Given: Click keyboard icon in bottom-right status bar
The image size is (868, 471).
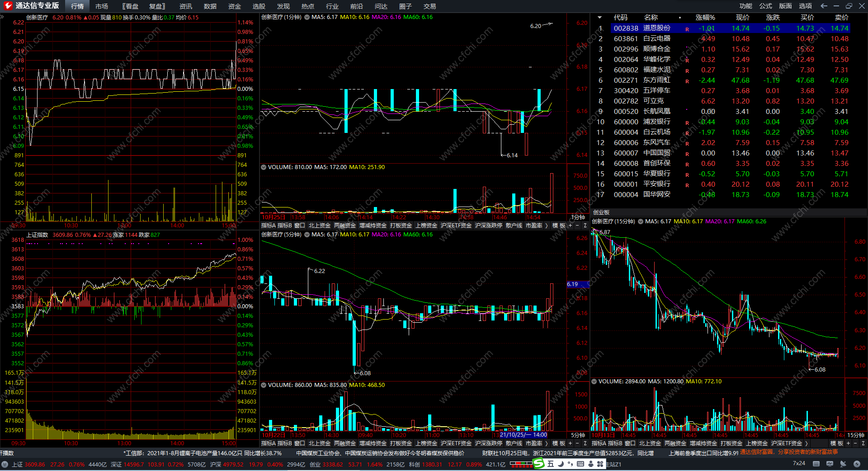Looking at the screenshot, I should [816, 464].
